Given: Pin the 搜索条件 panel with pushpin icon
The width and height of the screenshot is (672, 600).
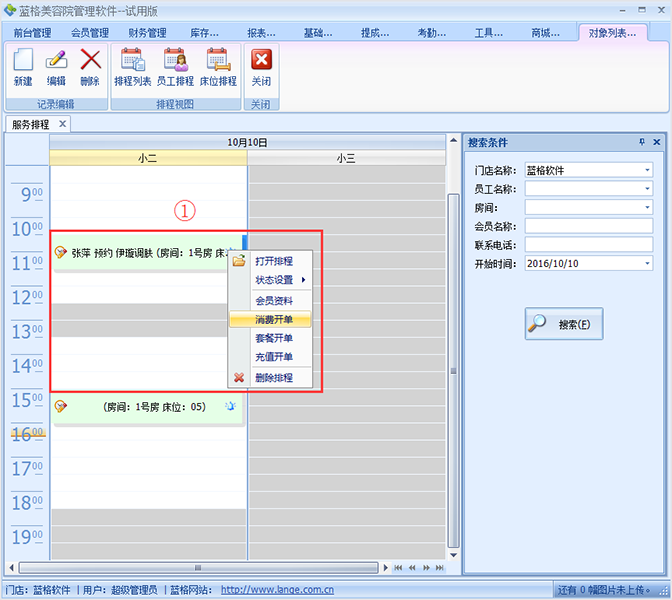Looking at the screenshot, I should (642, 142).
